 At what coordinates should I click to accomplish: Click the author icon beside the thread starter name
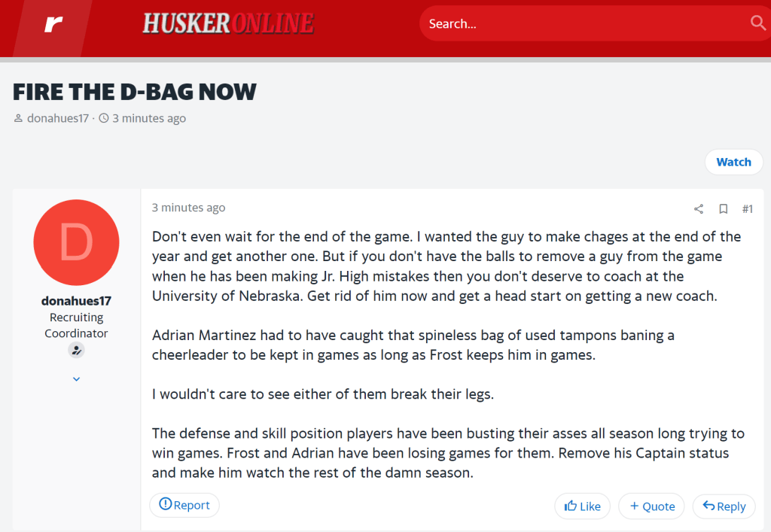click(19, 118)
